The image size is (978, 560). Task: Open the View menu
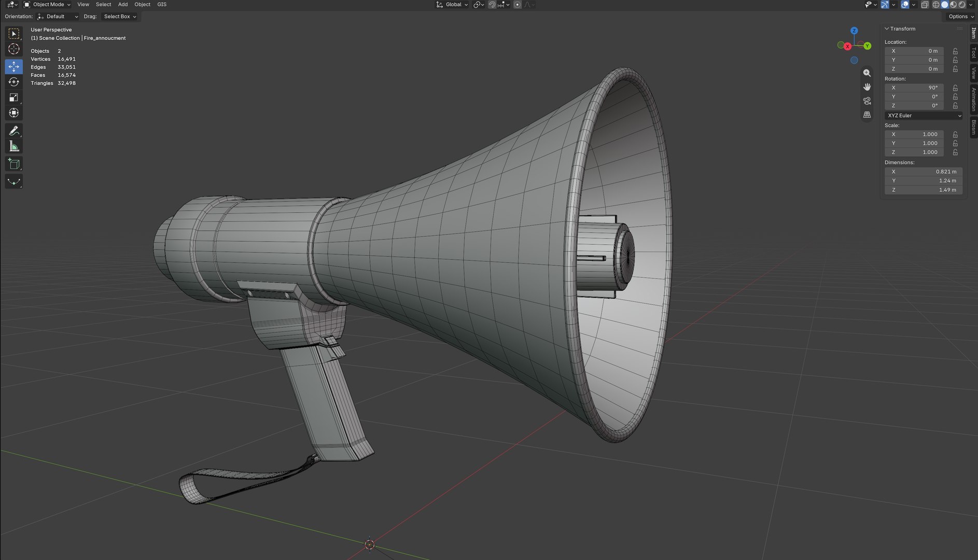tap(83, 5)
